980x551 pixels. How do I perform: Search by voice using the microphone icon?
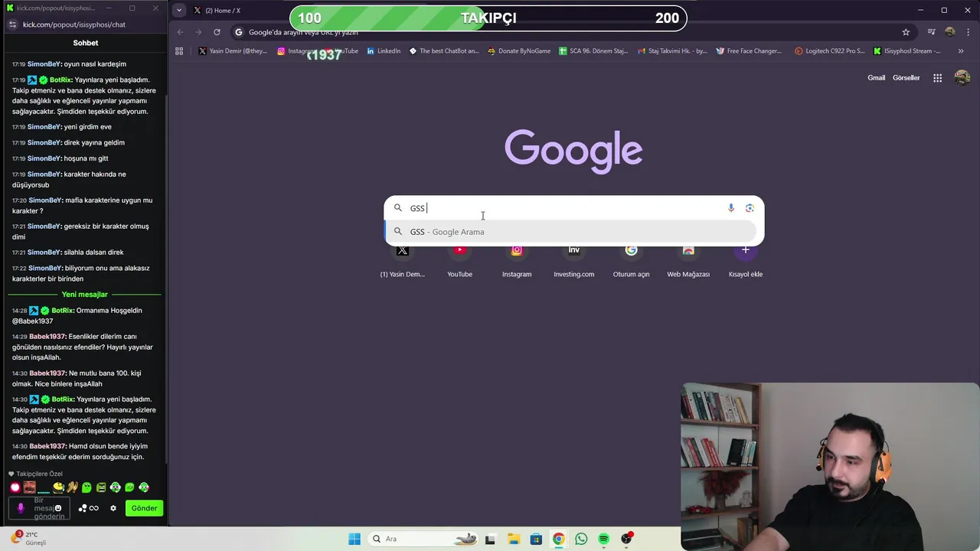731,208
